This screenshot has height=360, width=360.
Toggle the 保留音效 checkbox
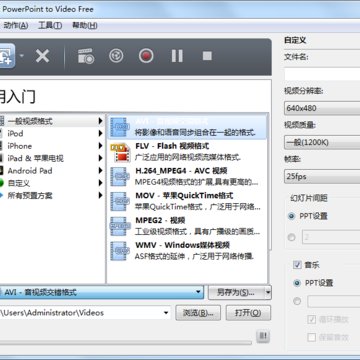click(x=311, y=337)
